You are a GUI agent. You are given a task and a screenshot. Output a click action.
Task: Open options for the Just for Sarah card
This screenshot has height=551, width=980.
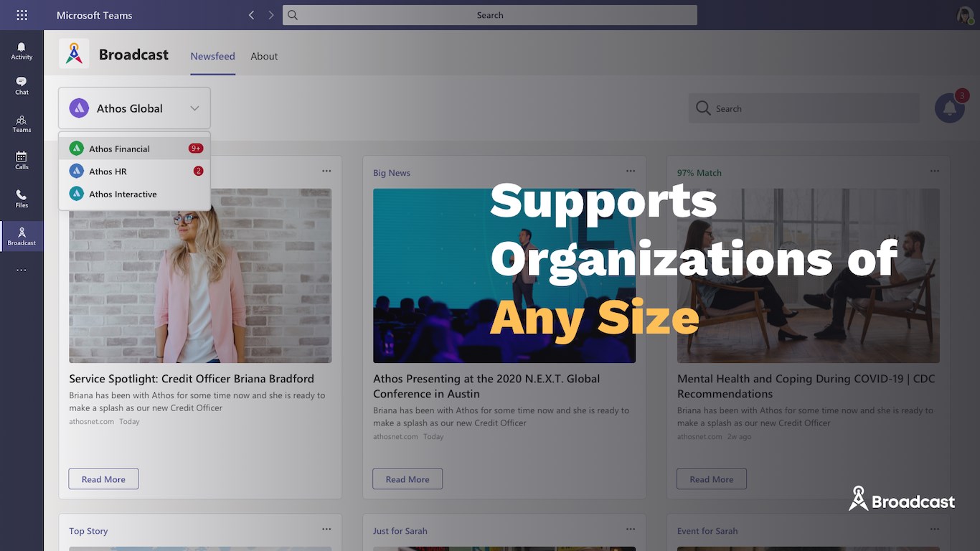tap(630, 529)
